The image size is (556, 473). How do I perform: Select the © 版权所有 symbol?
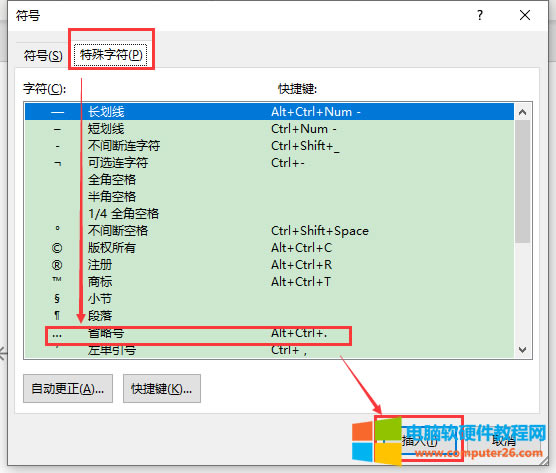point(269,248)
